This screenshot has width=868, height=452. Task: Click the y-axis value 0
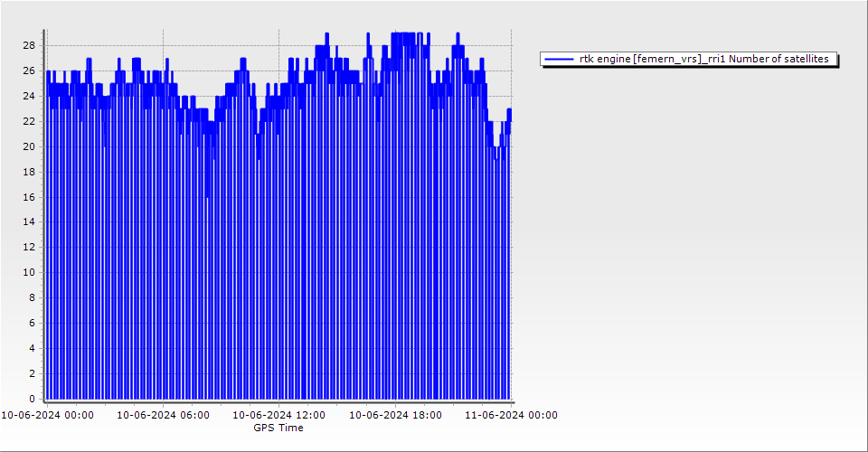click(32, 399)
